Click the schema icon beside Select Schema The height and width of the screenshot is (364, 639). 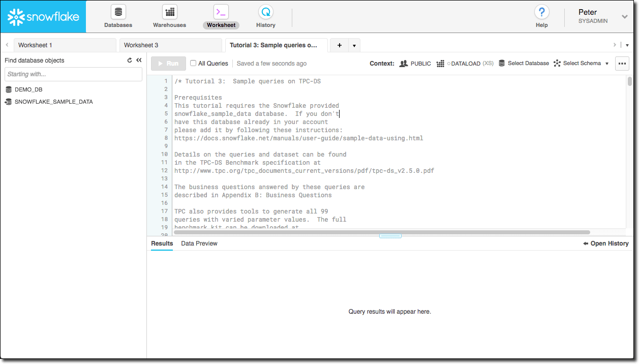pyautogui.click(x=557, y=64)
